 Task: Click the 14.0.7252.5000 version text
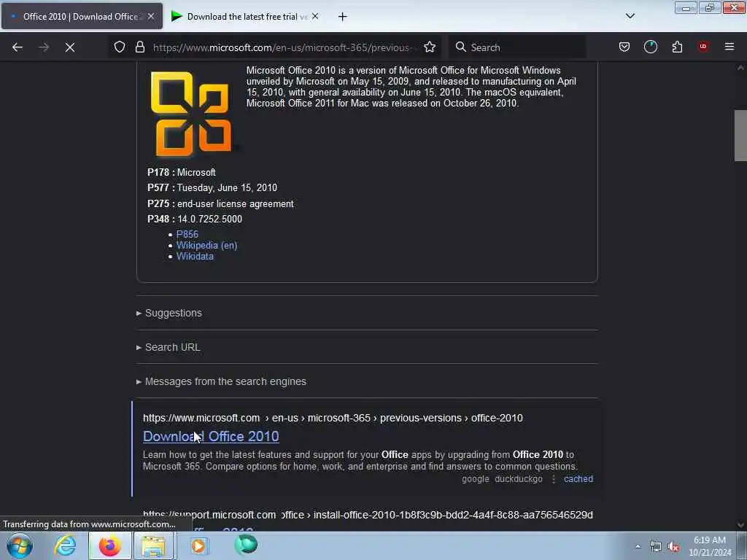point(209,219)
